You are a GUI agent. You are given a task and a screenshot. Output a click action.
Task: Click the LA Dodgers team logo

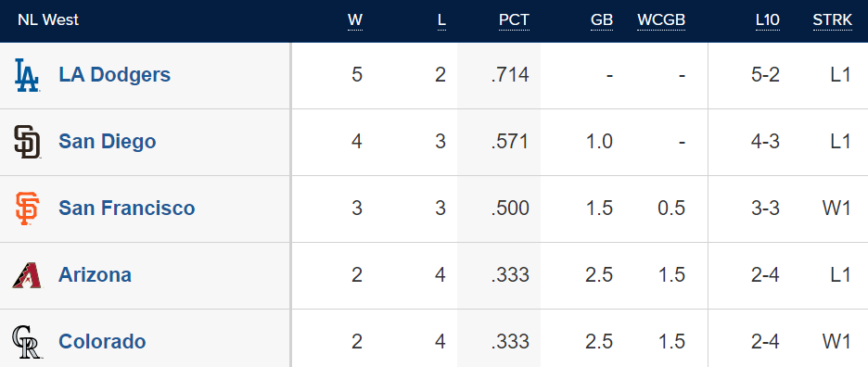pyautogui.click(x=27, y=75)
